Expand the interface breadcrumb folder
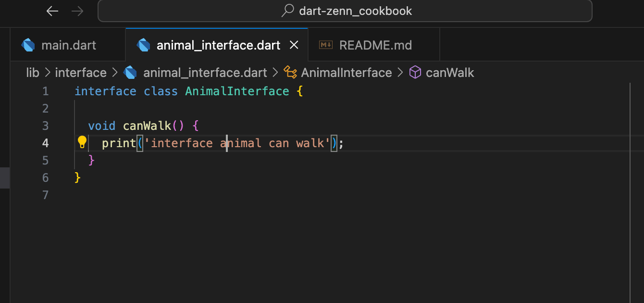Screen dimensions: 644x303 pos(81,73)
